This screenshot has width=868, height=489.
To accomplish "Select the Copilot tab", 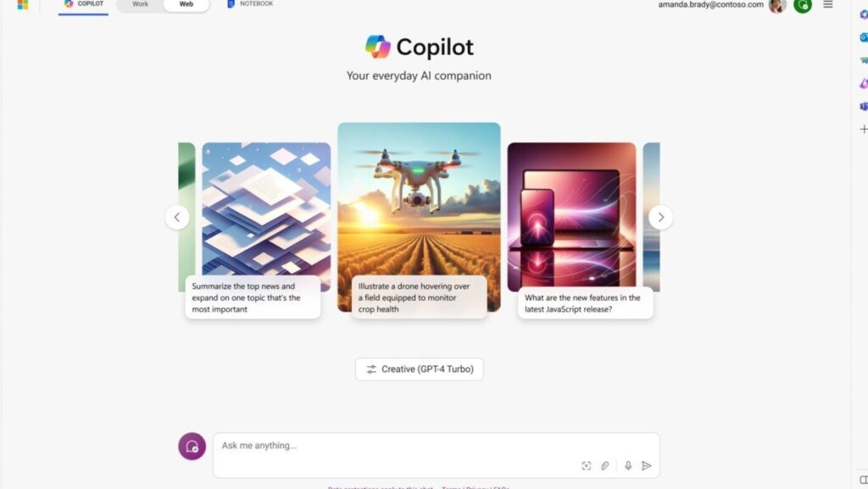I will [84, 4].
